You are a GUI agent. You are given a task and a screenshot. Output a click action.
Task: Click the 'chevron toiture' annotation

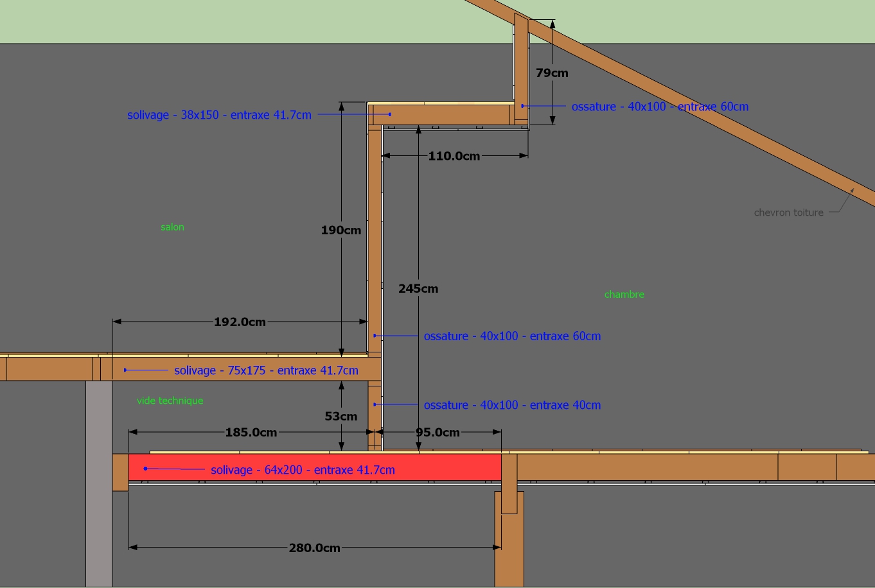tap(788, 212)
